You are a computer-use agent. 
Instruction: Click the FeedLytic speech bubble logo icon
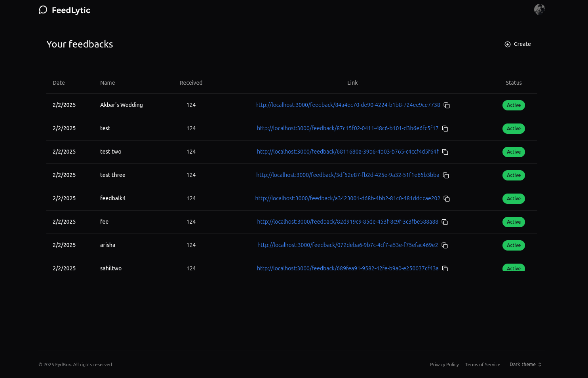(x=43, y=10)
